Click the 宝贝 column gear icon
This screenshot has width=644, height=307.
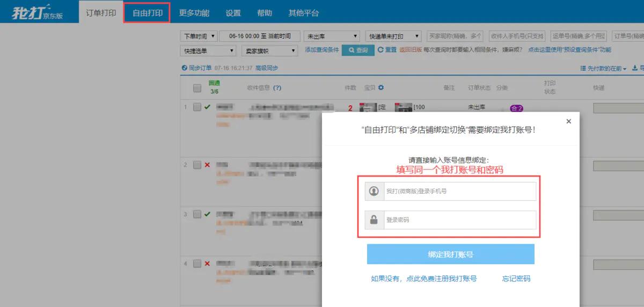pyautogui.click(x=381, y=87)
